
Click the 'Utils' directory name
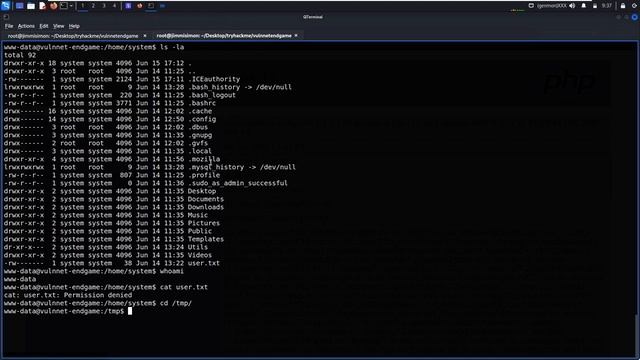[x=198, y=247]
